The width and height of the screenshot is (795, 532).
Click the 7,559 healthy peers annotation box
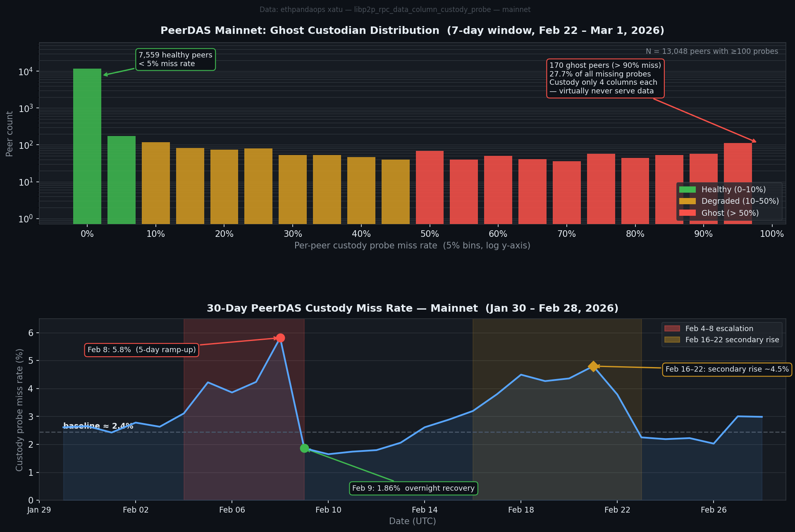(175, 59)
